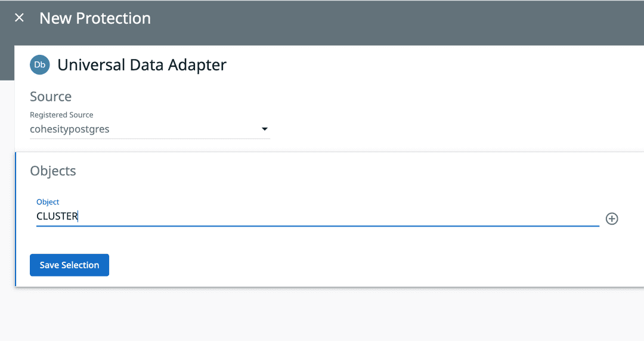644x341 pixels.
Task: Click the Source section heading
Action: (51, 97)
